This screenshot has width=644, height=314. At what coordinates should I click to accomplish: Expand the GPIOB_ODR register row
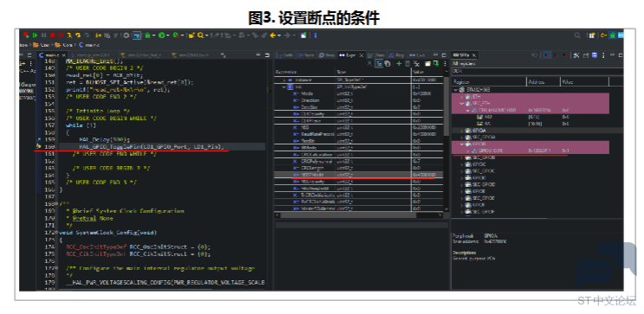click(x=468, y=151)
